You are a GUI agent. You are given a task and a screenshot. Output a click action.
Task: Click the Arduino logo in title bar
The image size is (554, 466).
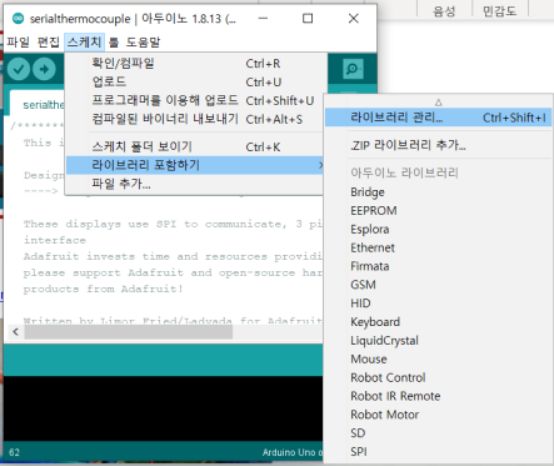pos(18,18)
